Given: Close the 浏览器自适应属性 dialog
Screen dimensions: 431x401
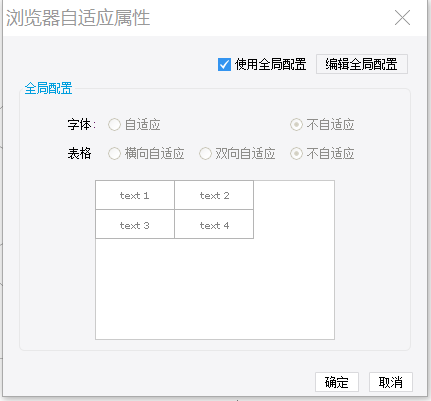Looking at the screenshot, I should [402, 18].
